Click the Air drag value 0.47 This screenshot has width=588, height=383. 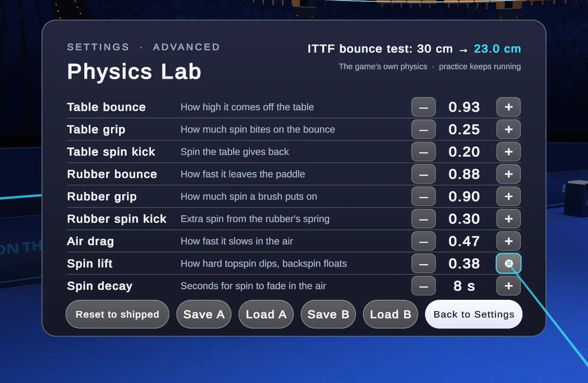[464, 241]
